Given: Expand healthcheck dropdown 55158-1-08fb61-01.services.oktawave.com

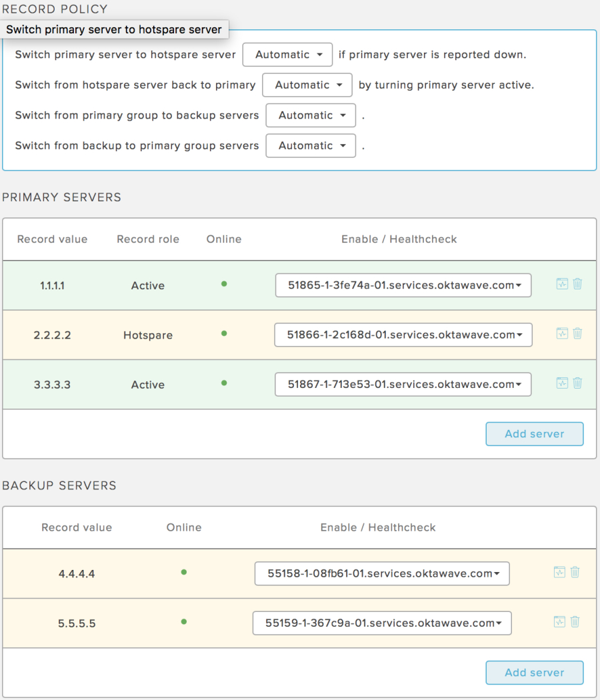Looking at the screenshot, I should click(382, 573).
